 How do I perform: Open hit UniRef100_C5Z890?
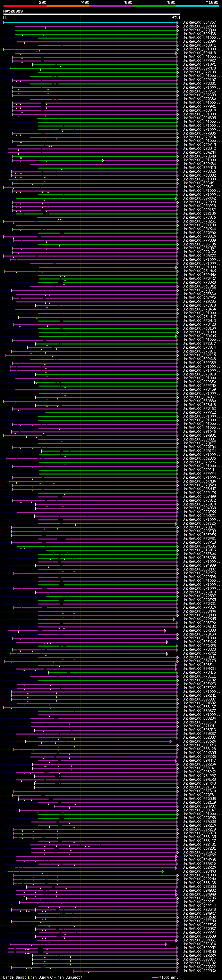coord(199,41)
